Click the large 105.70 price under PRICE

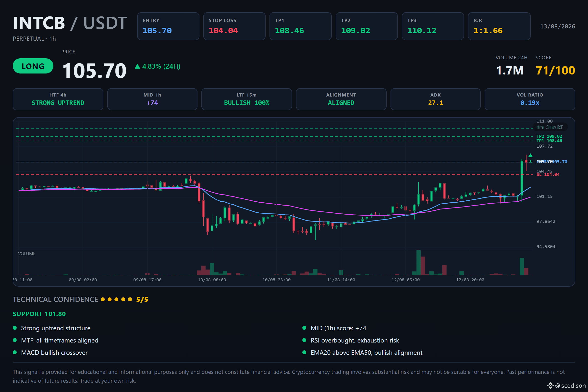pyautogui.click(x=94, y=71)
